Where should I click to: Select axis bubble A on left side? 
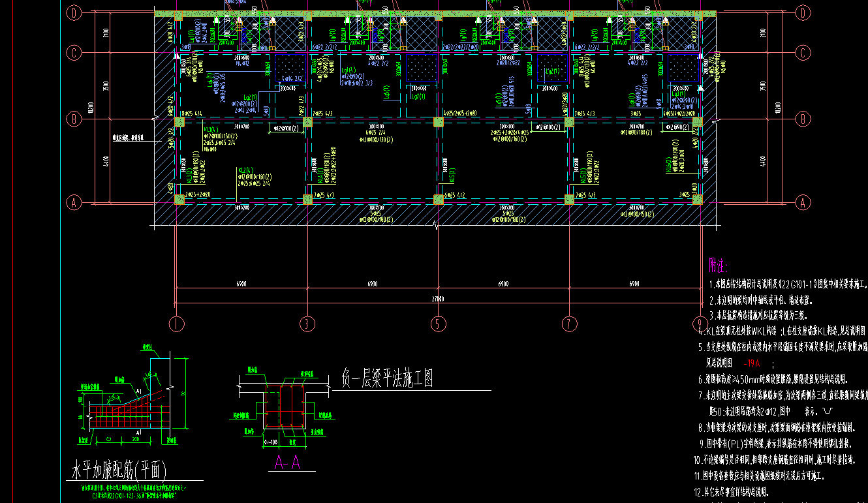tap(74, 203)
